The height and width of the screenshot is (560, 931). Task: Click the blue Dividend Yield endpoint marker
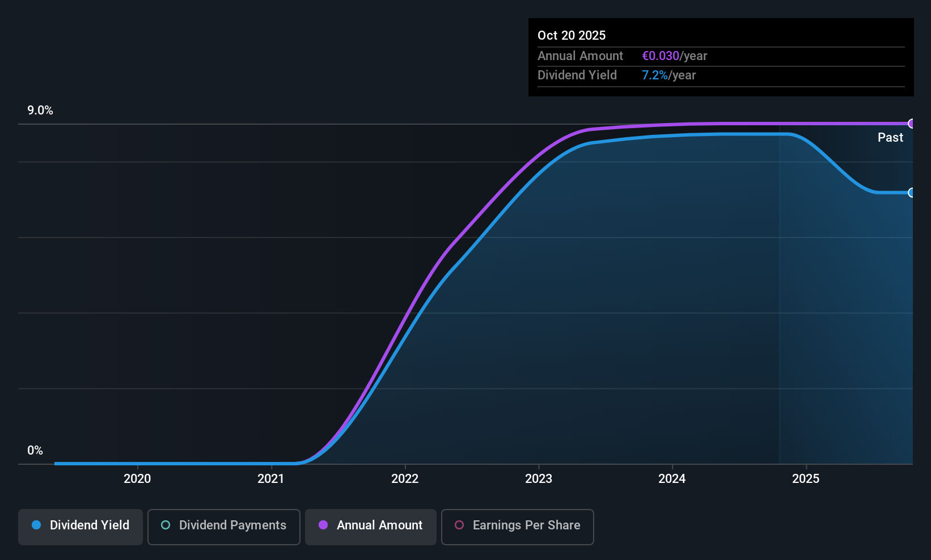(x=912, y=193)
